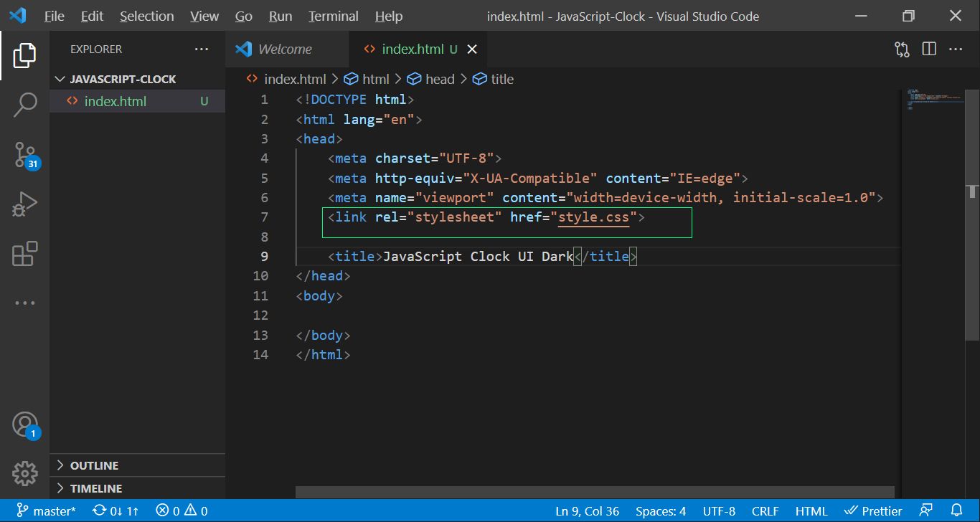Image resolution: width=980 pixels, height=522 pixels.
Task: Change end of line sequence CRLF
Action: pyautogui.click(x=765, y=511)
